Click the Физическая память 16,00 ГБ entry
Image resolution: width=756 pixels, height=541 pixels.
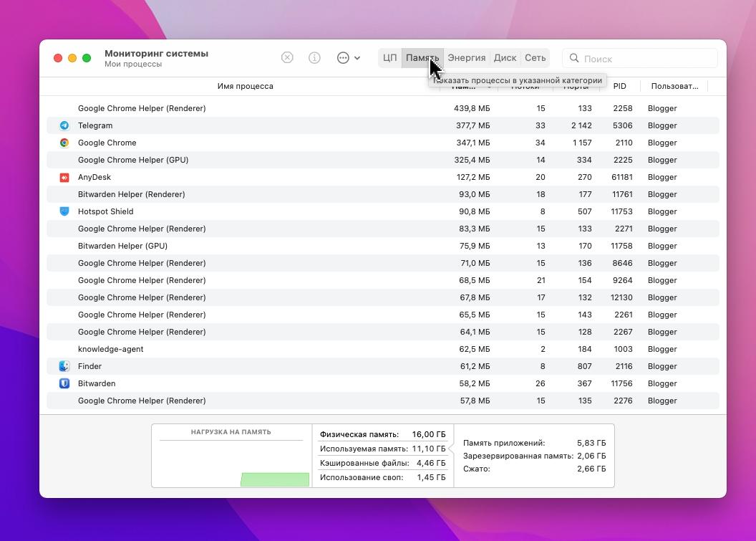coord(383,434)
